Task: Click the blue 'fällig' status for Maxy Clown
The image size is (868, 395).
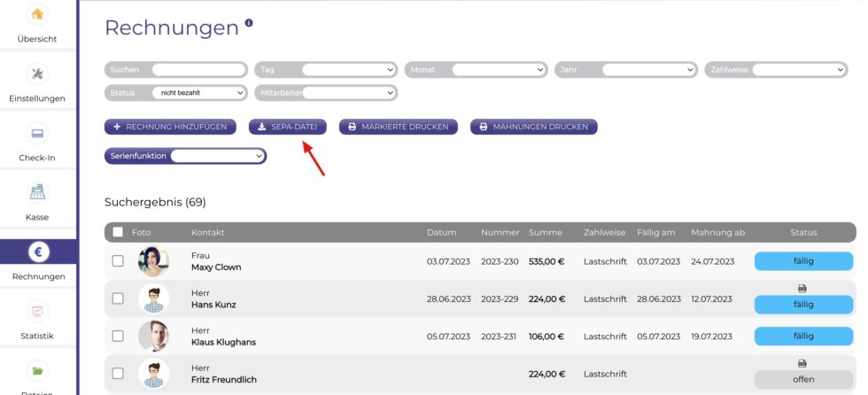Action: 803,261
